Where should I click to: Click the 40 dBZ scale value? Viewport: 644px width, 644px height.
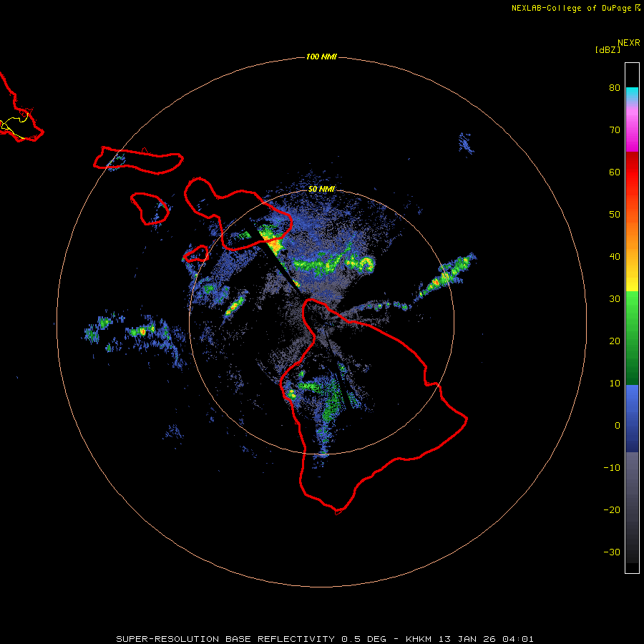tap(615, 257)
